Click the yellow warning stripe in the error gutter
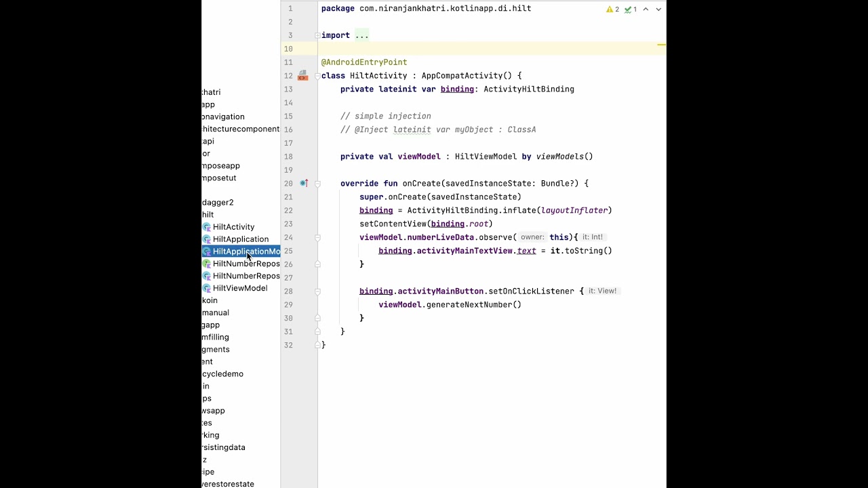The width and height of the screenshot is (868, 488). coord(661,45)
